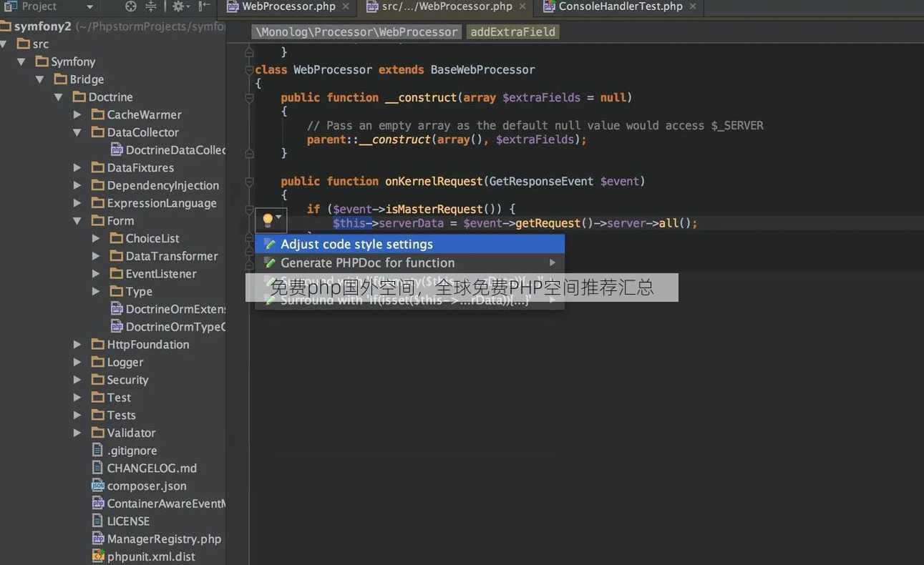Click the LICENSE file icon

point(98,521)
